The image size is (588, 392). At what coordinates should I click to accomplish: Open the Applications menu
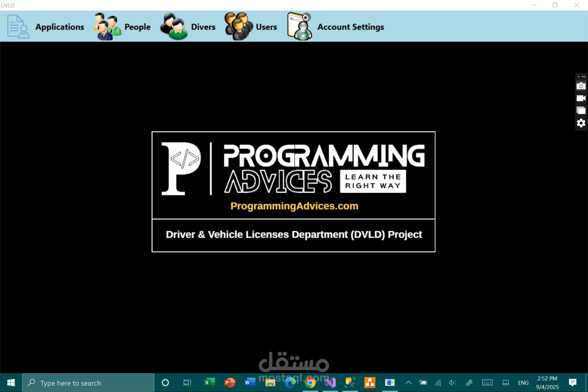click(59, 27)
